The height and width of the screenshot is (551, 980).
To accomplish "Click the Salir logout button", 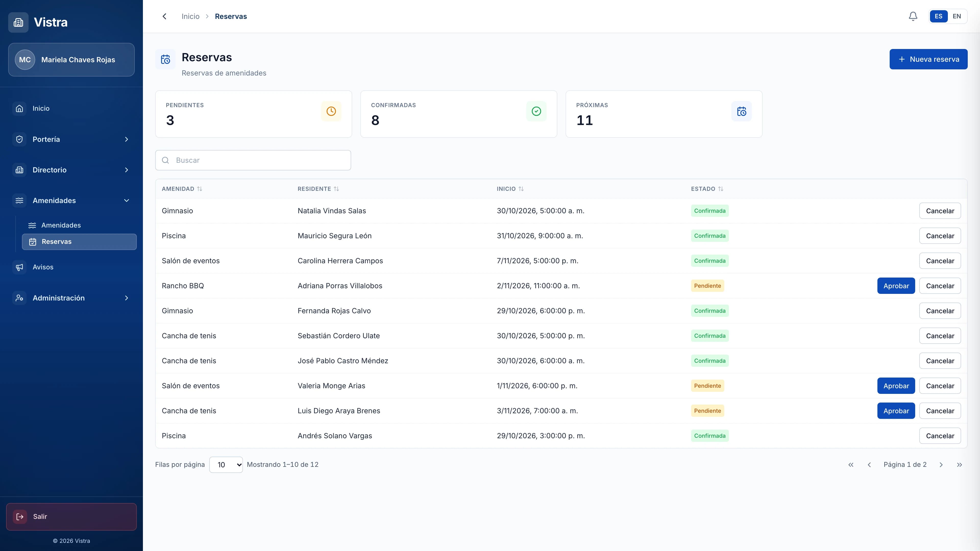I will coord(71,517).
